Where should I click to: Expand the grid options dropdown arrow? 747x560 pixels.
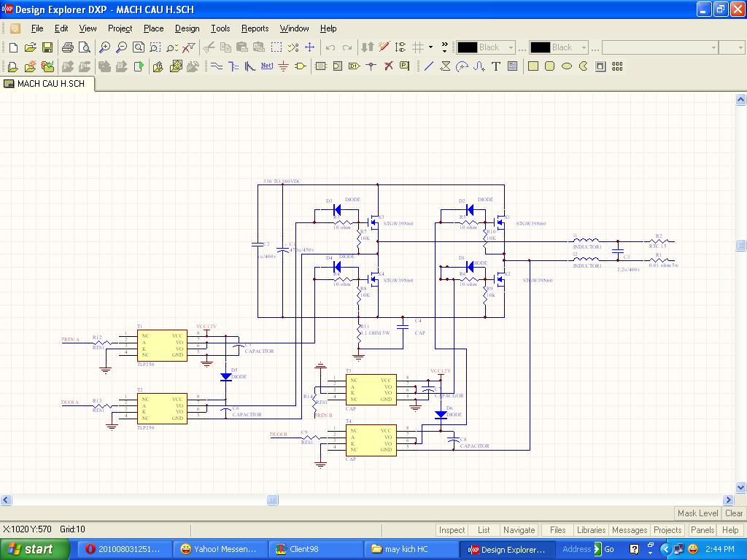tap(430, 47)
